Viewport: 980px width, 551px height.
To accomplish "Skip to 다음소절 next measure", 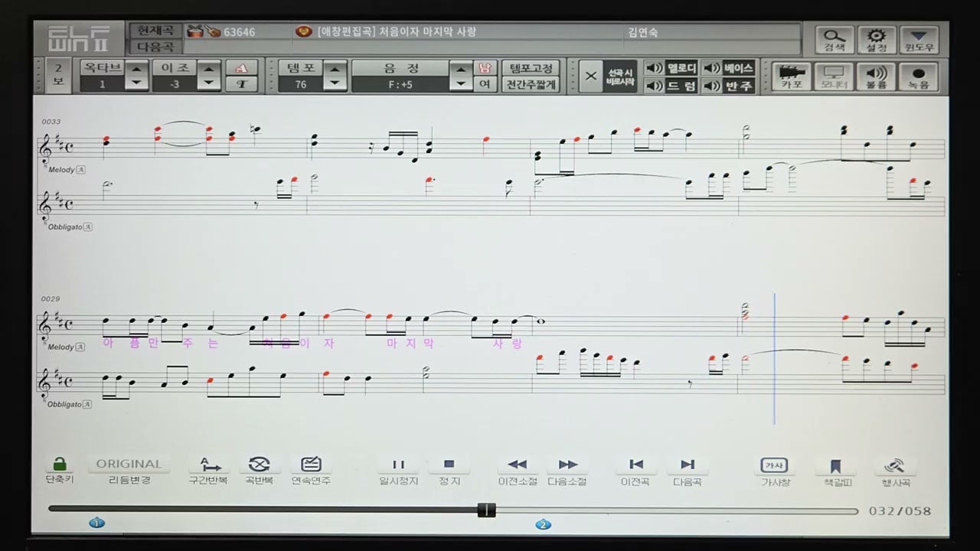I will [x=567, y=471].
